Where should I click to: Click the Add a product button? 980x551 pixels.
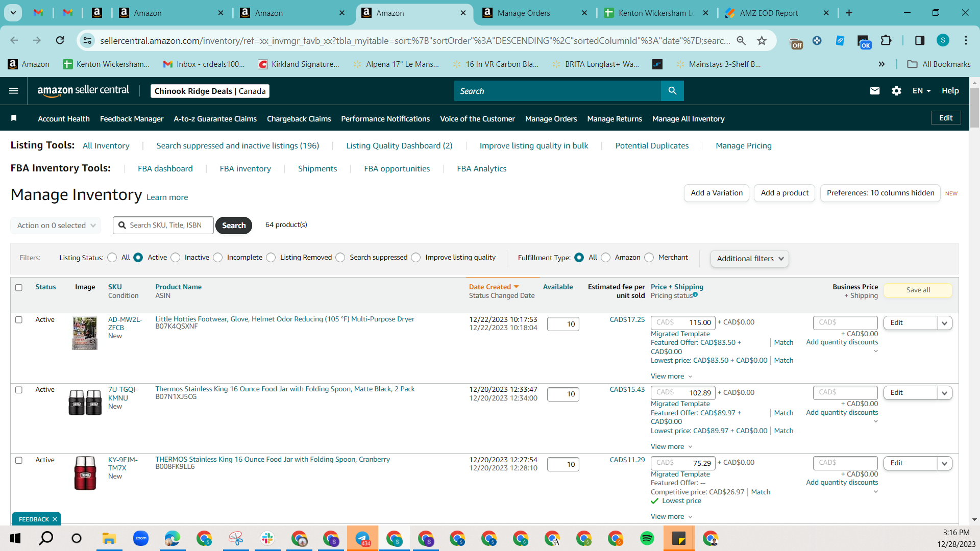pos(785,193)
